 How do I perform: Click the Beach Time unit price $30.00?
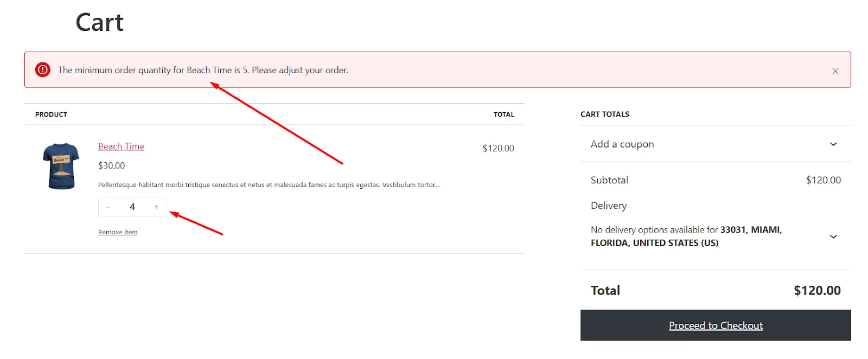(111, 165)
